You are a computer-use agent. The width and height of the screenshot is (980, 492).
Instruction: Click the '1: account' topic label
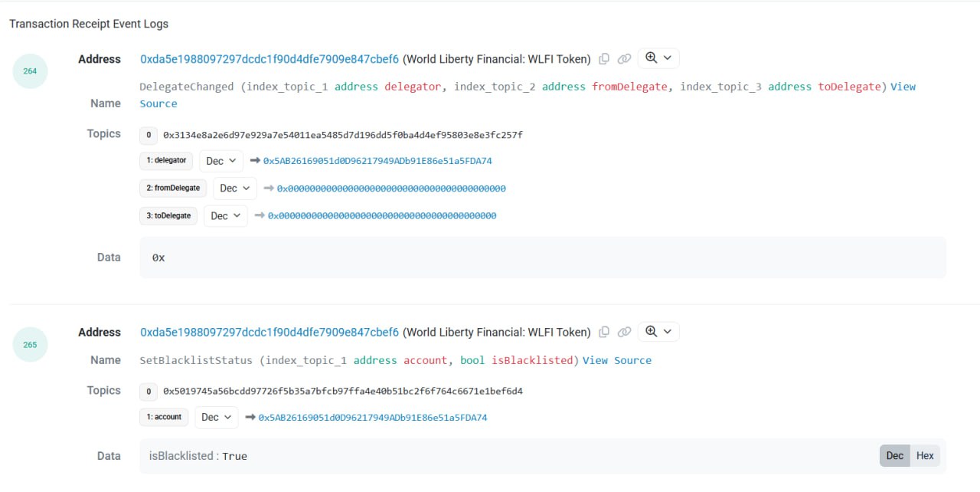(x=164, y=418)
